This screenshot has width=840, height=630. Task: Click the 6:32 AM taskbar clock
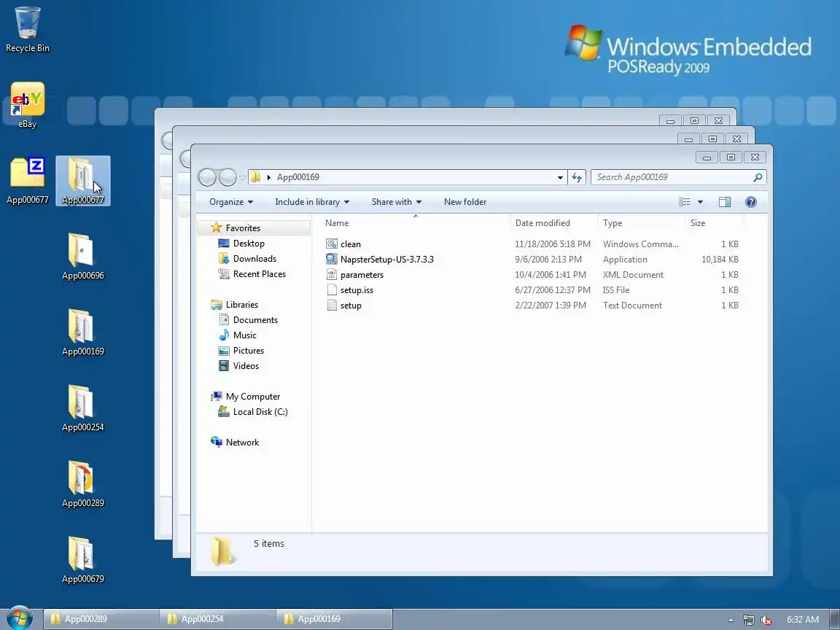[x=803, y=619]
